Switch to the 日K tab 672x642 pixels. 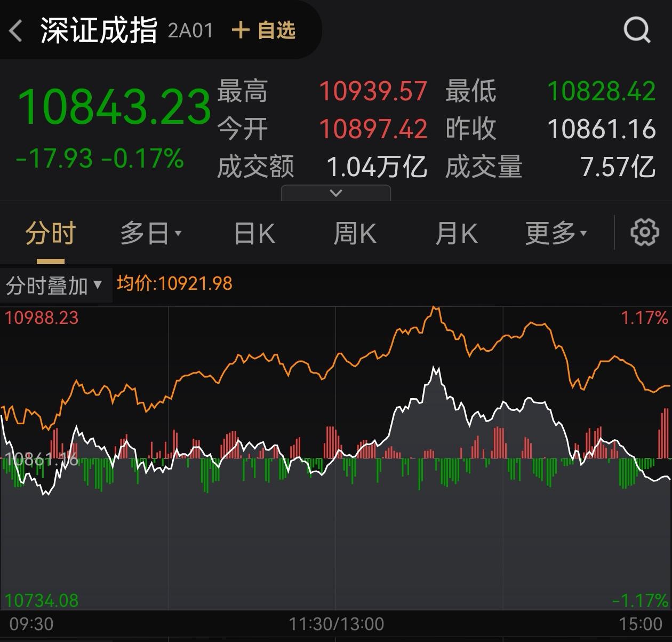tap(254, 233)
